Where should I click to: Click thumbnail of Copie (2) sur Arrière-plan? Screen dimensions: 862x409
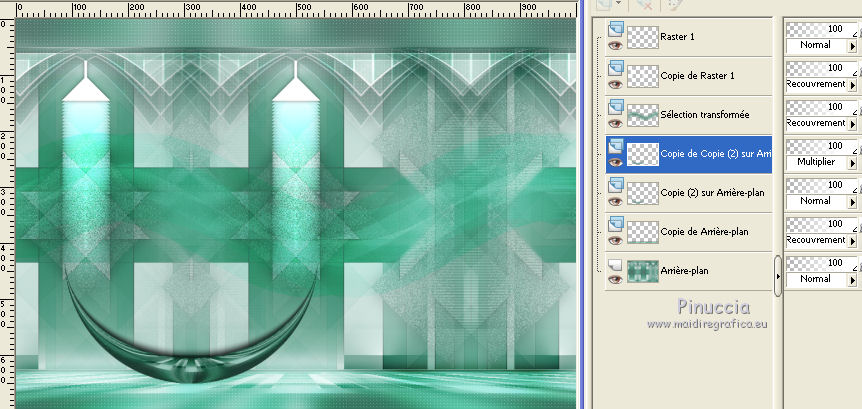pyautogui.click(x=643, y=193)
